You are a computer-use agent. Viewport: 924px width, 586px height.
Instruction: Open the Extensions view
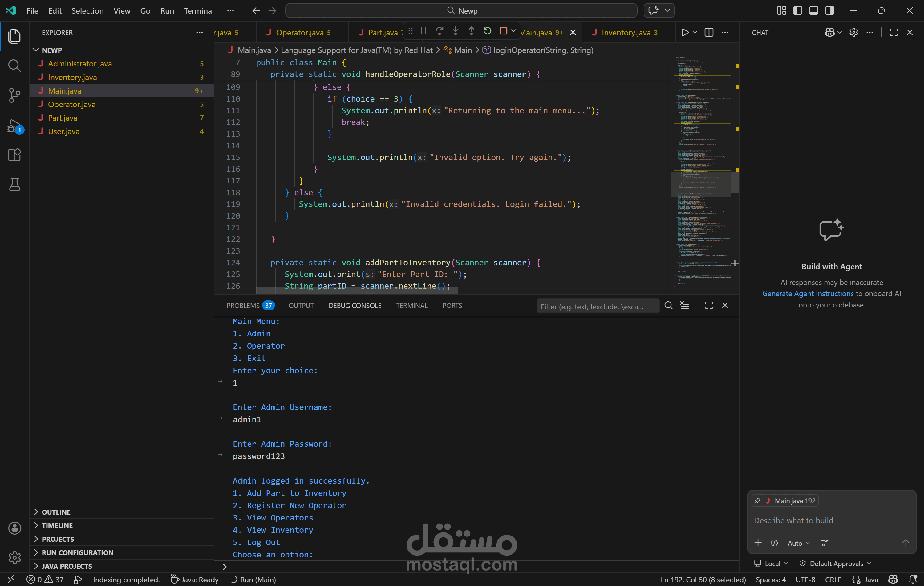(14, 155)
